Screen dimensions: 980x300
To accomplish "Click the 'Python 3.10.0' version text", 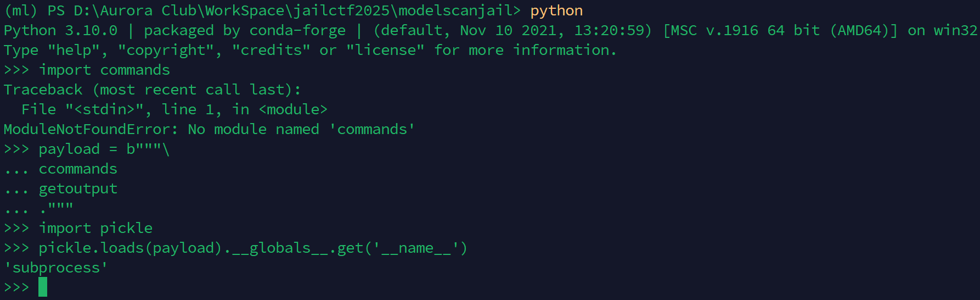I will coord(60,31).
